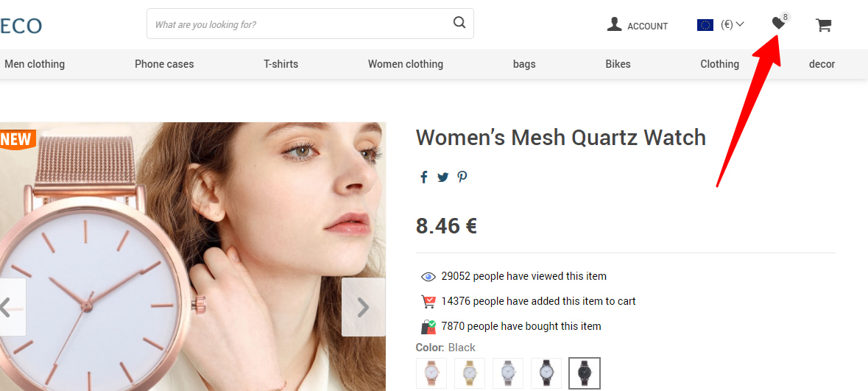Select the rose gold watch color

tap(431, 373)
